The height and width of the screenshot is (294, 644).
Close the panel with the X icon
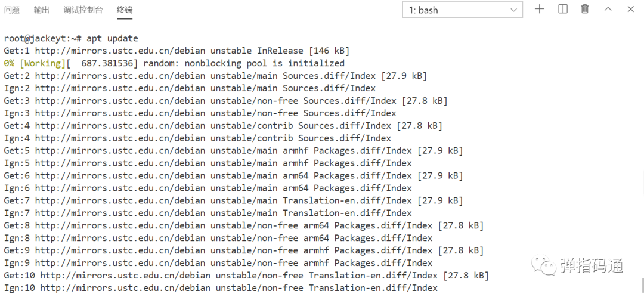pyautogui.click(x=631, y=9)
